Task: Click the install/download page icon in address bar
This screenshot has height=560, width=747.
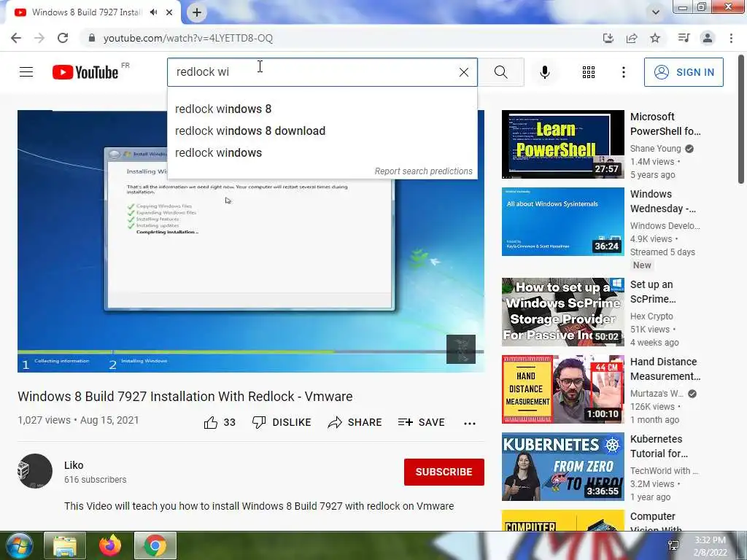Action: click(x=608, y=38)
